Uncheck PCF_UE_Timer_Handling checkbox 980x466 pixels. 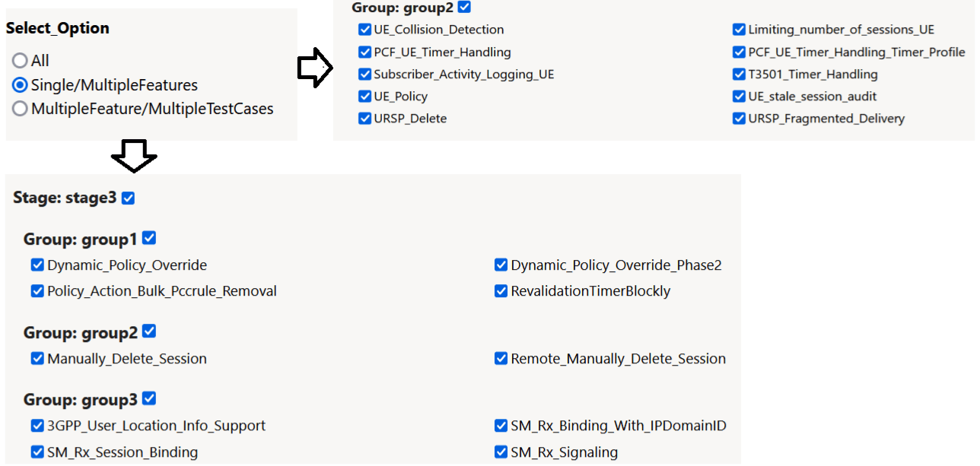364,52
